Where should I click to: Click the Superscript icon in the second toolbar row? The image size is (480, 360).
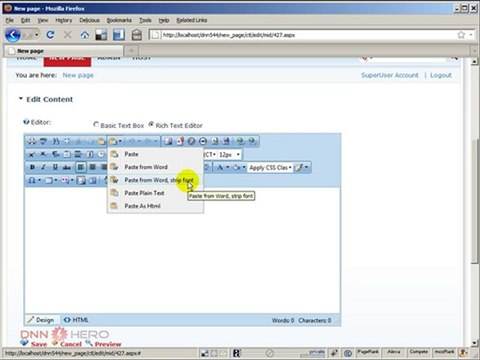pos(31,154)
